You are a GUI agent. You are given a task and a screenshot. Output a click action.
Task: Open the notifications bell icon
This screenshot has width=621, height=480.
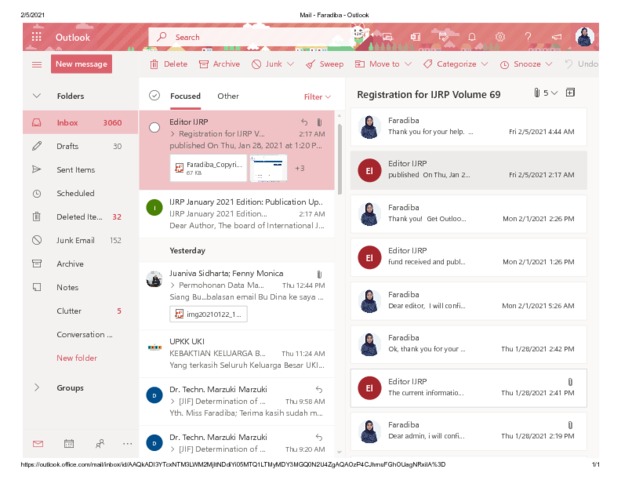(x=470, y=37)
